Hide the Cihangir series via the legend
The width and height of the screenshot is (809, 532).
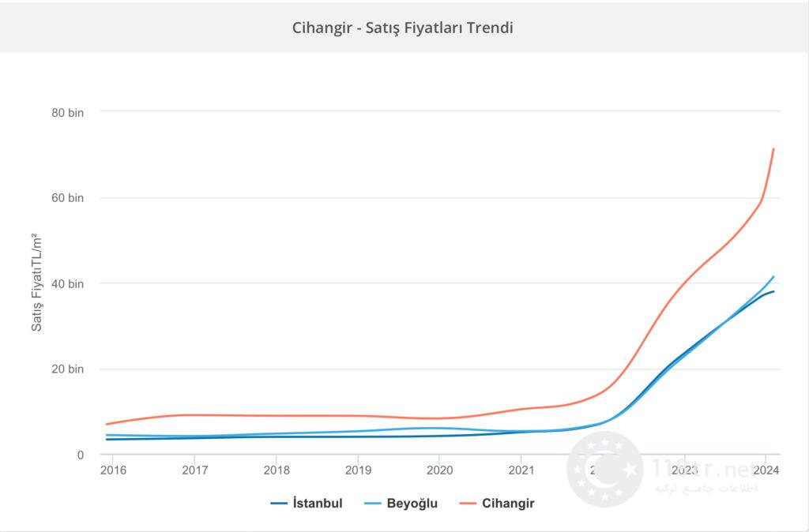(508, 503)
